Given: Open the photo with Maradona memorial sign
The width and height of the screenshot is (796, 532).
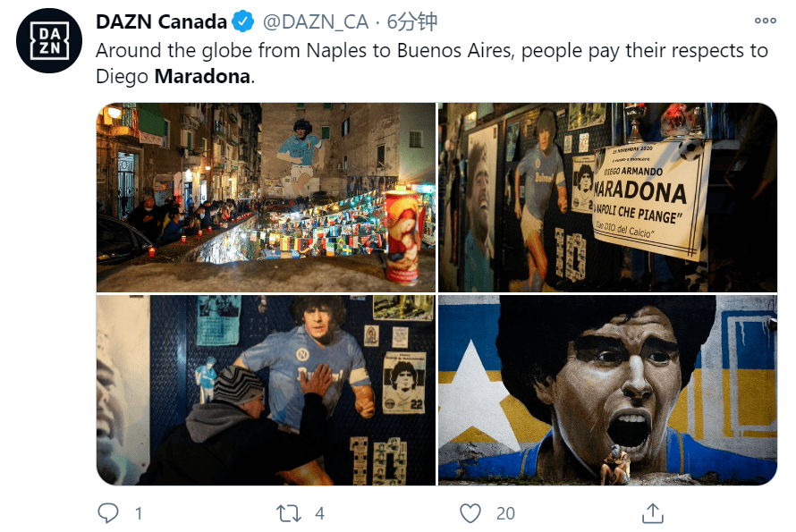Looking at the screenshot, I should click(607, 198).
